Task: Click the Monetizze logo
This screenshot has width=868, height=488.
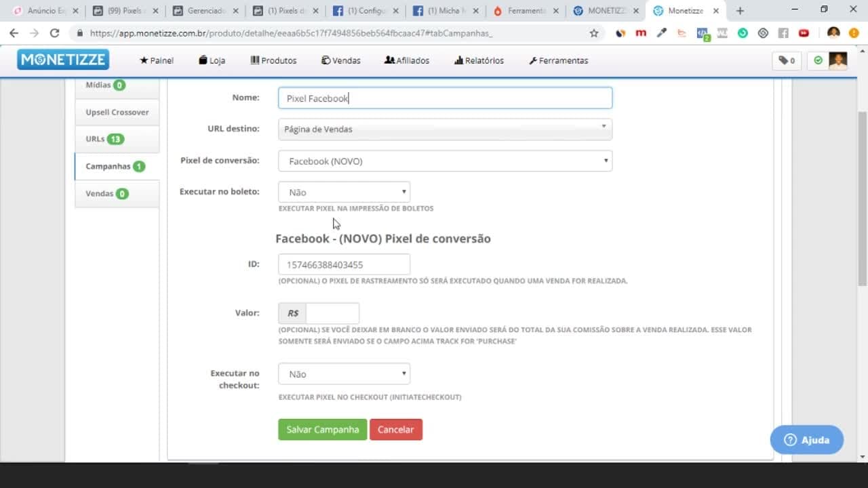Action: click(63, 60)
